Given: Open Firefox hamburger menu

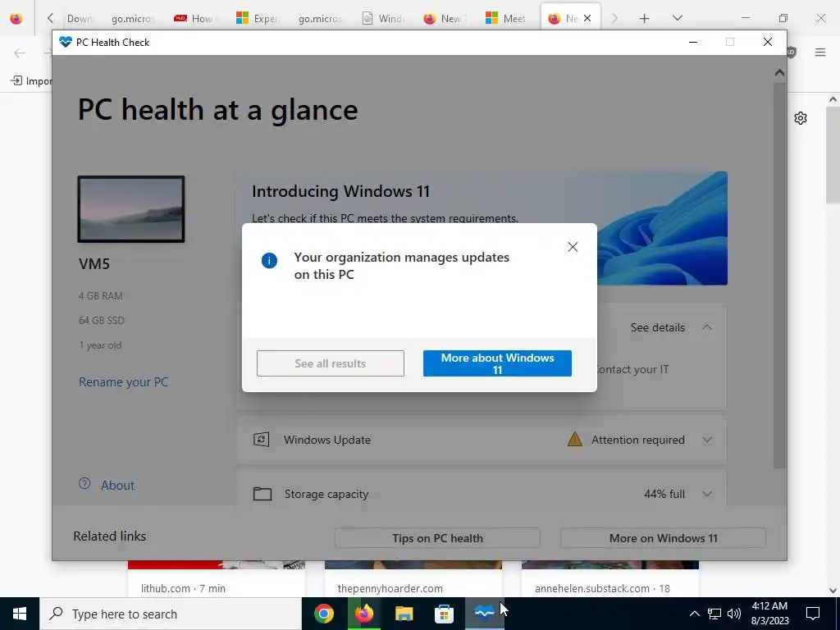Looking at the screenshot, I should (x=820, y=52).
